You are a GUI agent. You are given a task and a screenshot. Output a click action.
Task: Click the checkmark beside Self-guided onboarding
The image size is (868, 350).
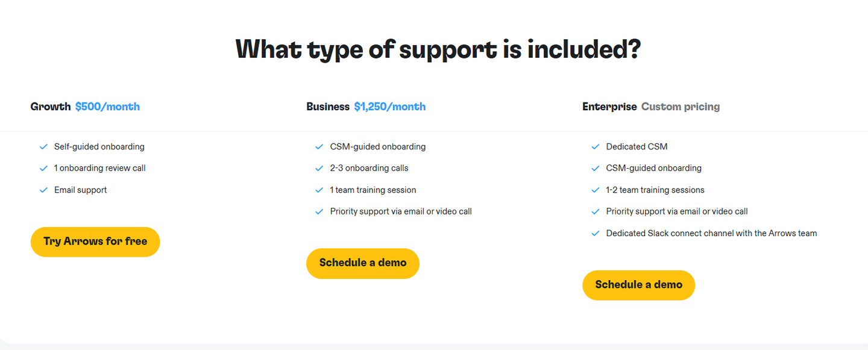click(43, 147)
